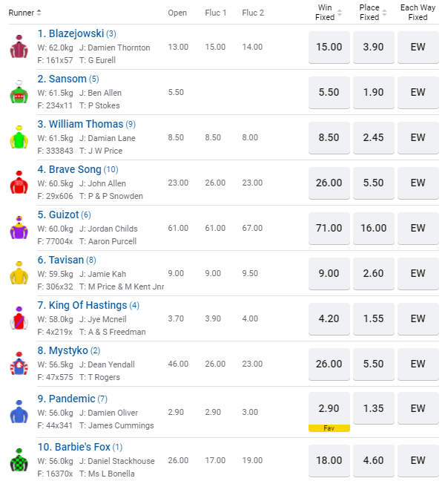Click Tavisan's yellow jockey silks icon

19,273
